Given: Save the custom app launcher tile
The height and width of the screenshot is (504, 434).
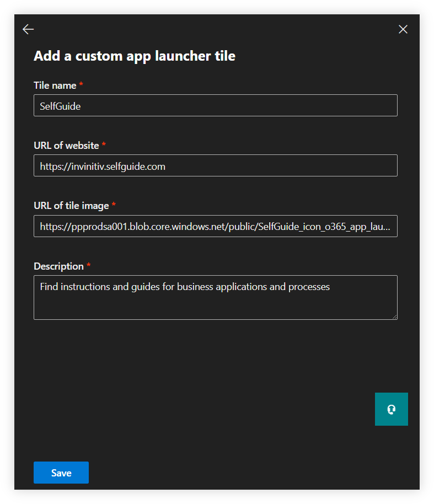Looking at the screenshot, I should coord(61,473).
